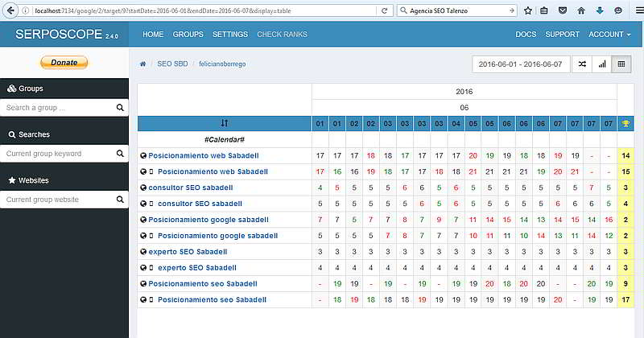Click the search icon in keyword search box
644x338 pixels.
coord(120,154)
